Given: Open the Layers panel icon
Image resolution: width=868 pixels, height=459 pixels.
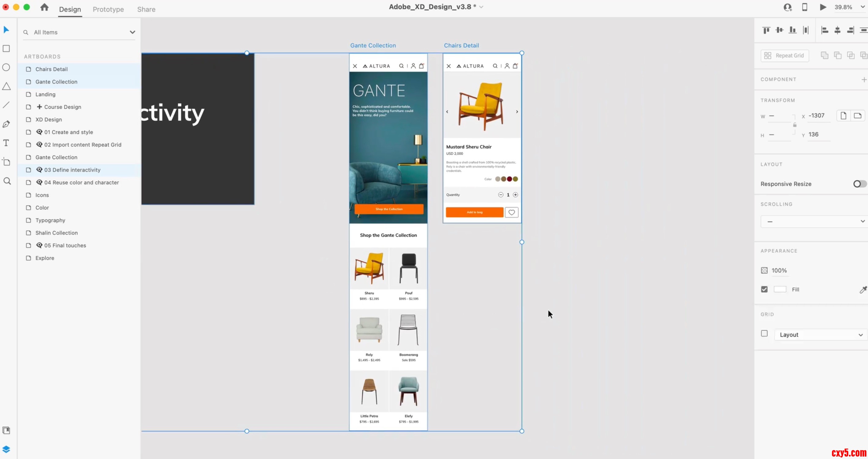Looking at the screenshot, I should (6, 449).
